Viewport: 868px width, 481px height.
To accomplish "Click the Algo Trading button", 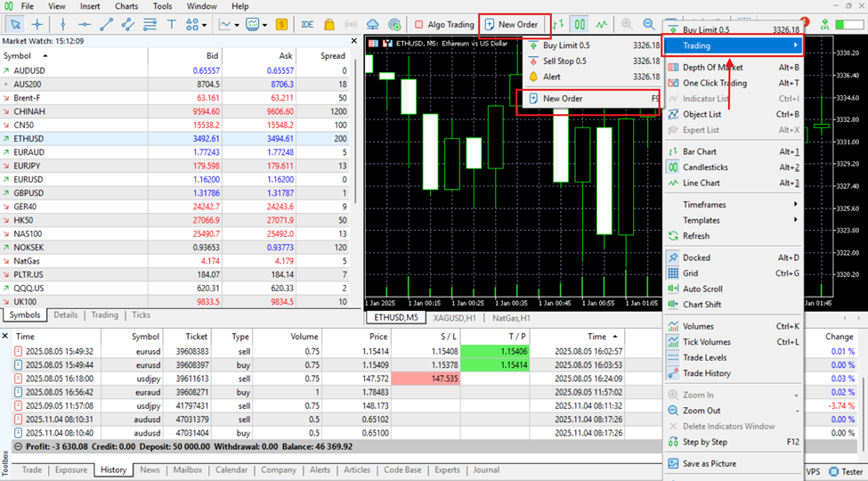I will click(444, 24).
